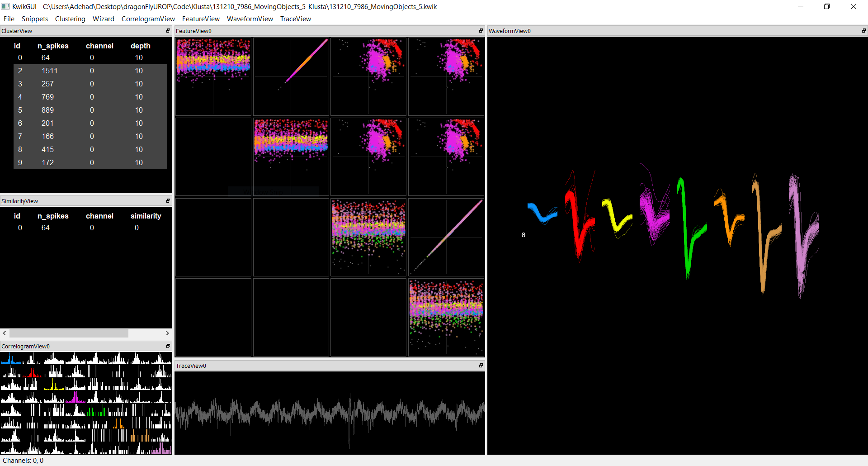Open the TraceView menu
The image size is (868, 466).
(296, 19)
